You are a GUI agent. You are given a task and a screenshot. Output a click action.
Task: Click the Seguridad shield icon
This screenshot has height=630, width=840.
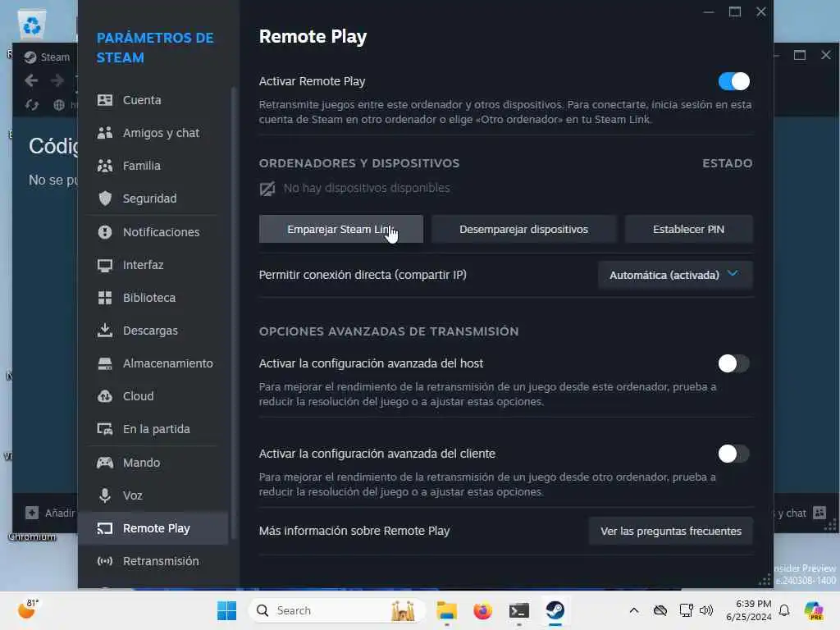point(105,199)
